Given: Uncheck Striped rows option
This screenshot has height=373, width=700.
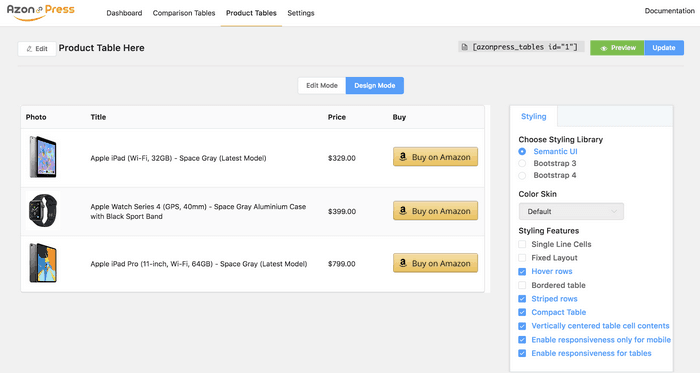Looking at the screenshot, I should 522,298.
